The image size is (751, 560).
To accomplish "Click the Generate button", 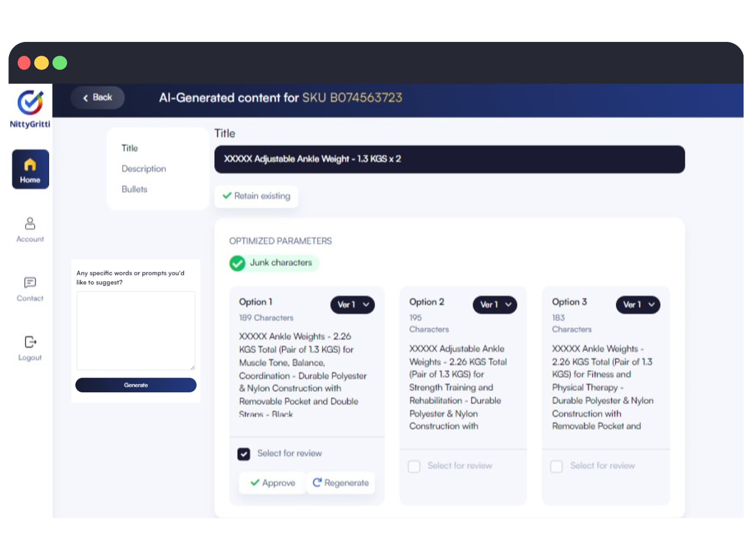I will coord(136,385).
